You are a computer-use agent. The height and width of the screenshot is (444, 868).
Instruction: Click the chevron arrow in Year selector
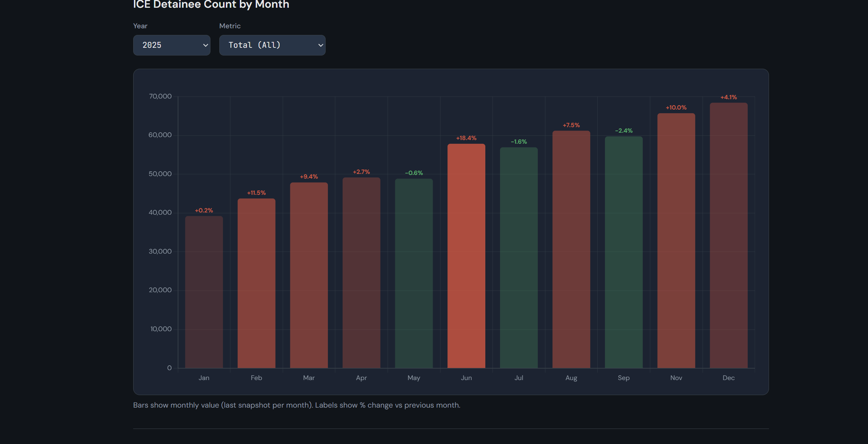click(205, 45)
